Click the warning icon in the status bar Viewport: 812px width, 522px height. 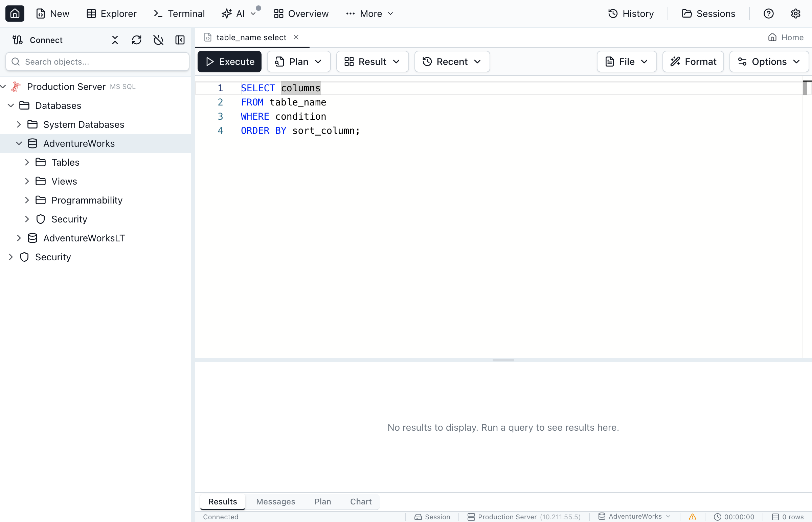coord(692,517)
